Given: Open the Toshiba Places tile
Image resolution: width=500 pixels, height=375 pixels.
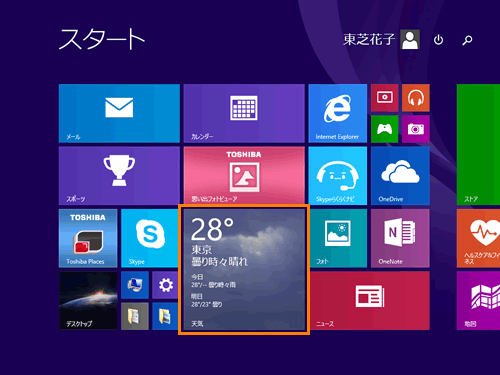Looking at the screenshot, I should click(88, 238).
